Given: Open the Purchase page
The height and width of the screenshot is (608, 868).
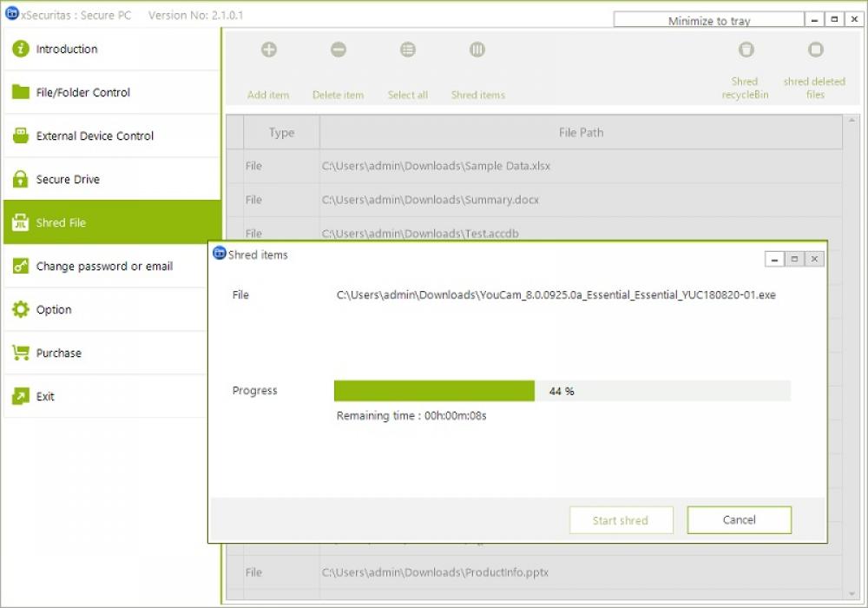Looking at the screenshot, I should [x=59, y=353].
